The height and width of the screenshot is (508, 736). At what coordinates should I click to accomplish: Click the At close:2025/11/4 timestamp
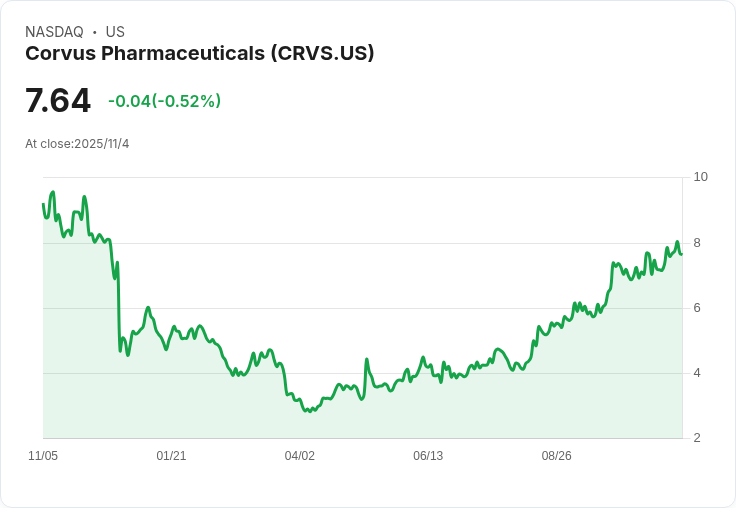77,144
